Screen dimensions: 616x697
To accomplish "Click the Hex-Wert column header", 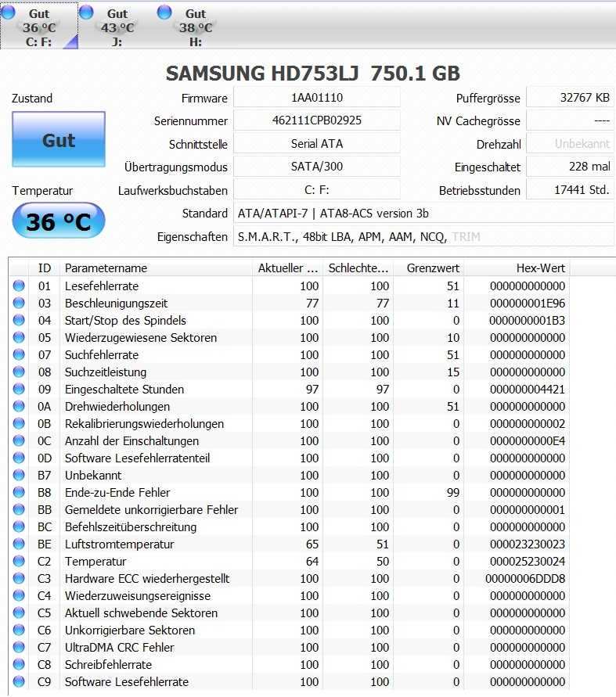I will point(517,268).
